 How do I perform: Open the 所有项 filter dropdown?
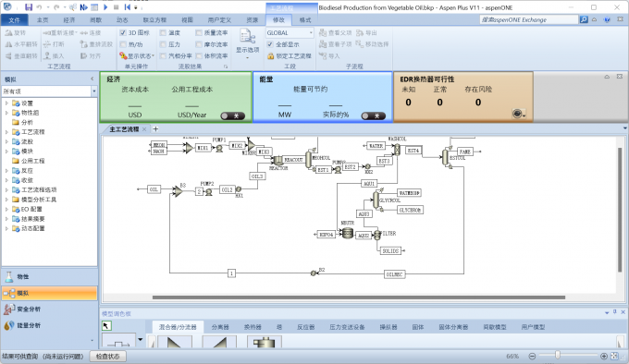pos(93,91)
